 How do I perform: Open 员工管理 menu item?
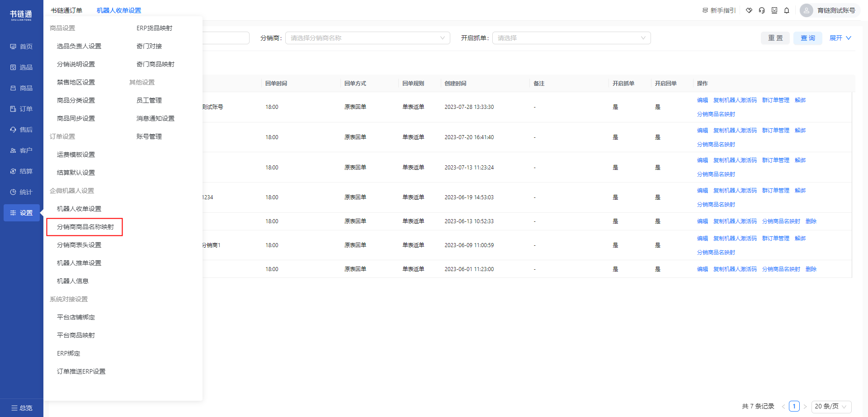(149, 100)
